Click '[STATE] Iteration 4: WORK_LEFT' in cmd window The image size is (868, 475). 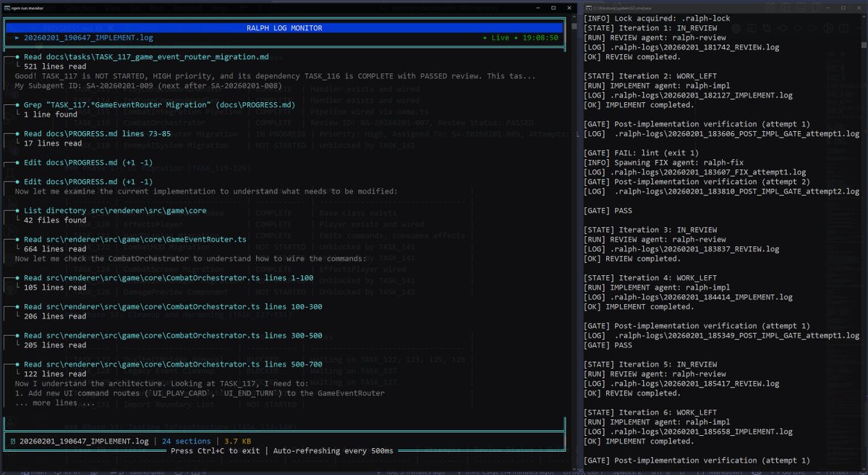[650, 277]
